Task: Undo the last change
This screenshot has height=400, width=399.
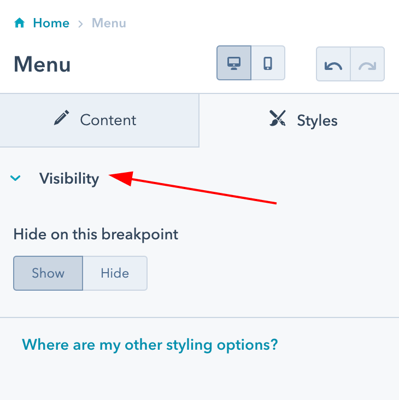Action: coord(333,64)
